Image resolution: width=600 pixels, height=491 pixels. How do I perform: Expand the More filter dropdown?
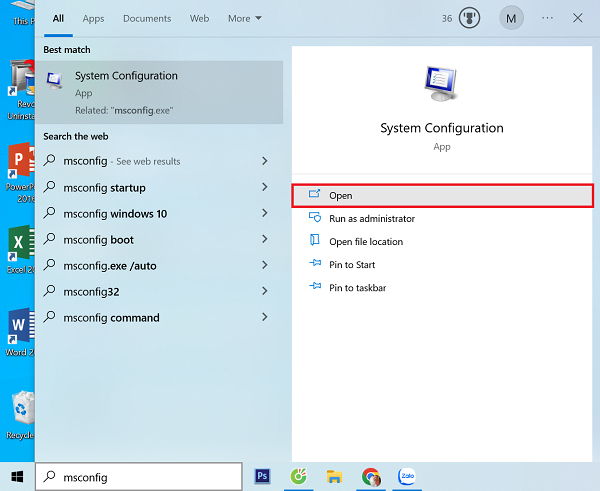click(244, 18)
